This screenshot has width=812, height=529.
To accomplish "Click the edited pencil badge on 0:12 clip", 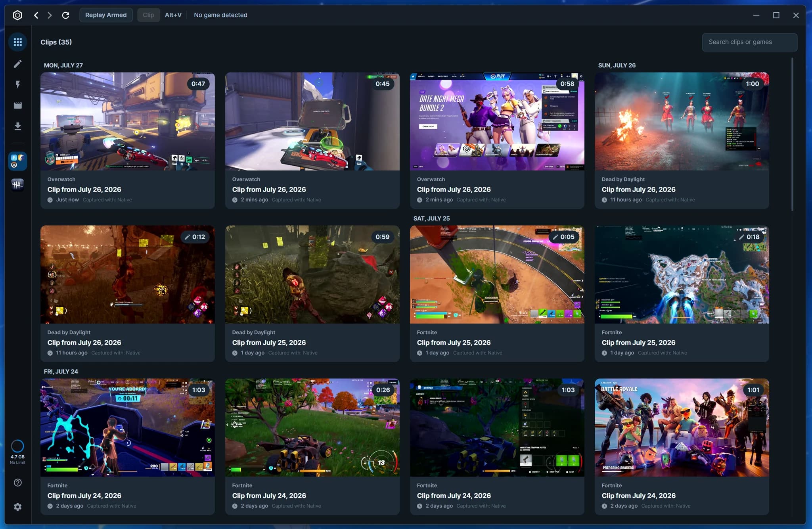I will pyautogui.click(x=188, y=237).
